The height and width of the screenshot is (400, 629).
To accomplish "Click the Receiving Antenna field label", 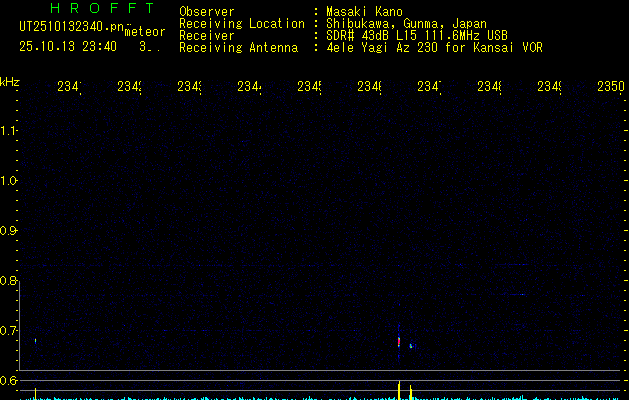I will tap(238, 47).
